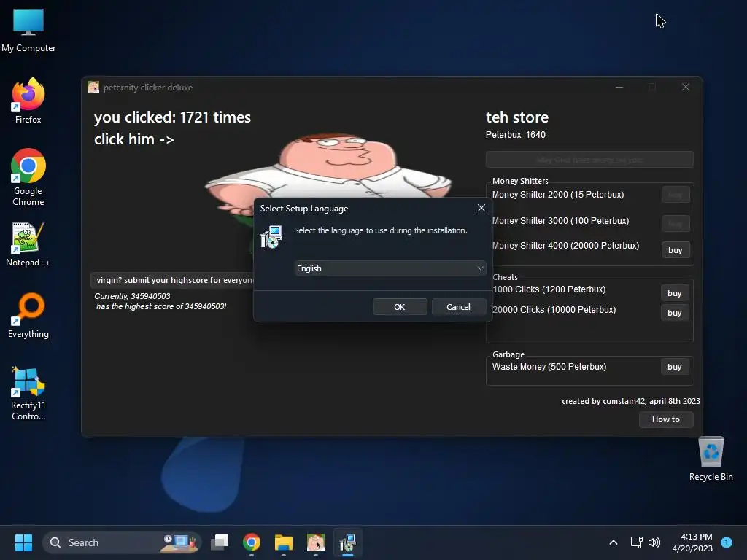Click 'teh store' heading
Screen dimensions: 747x560
tap(517, 117)
